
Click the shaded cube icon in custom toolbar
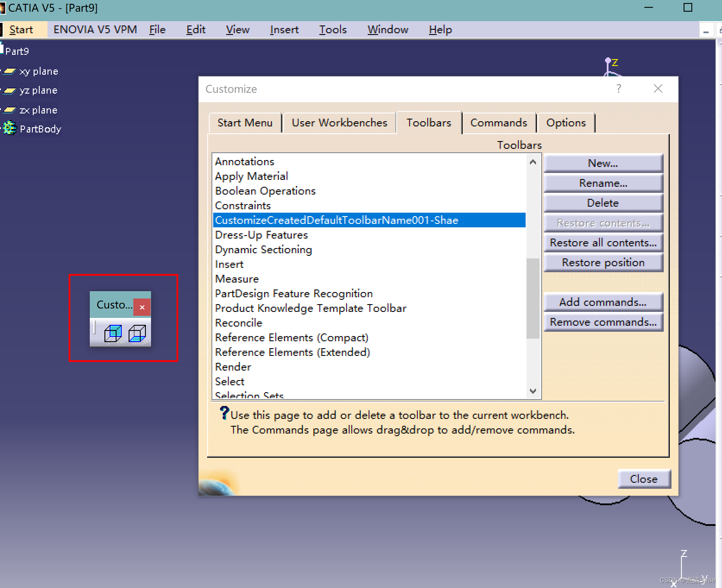(x=113, y=333)
